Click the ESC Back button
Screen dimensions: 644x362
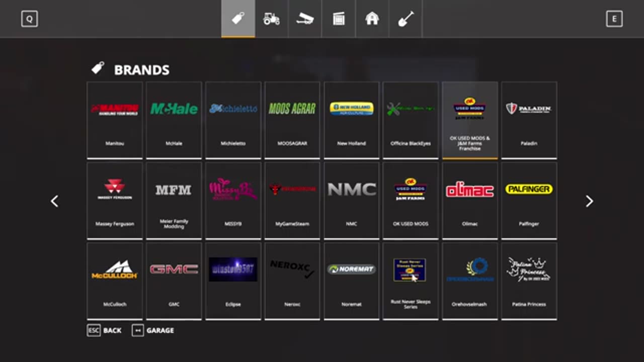[104, 330]
